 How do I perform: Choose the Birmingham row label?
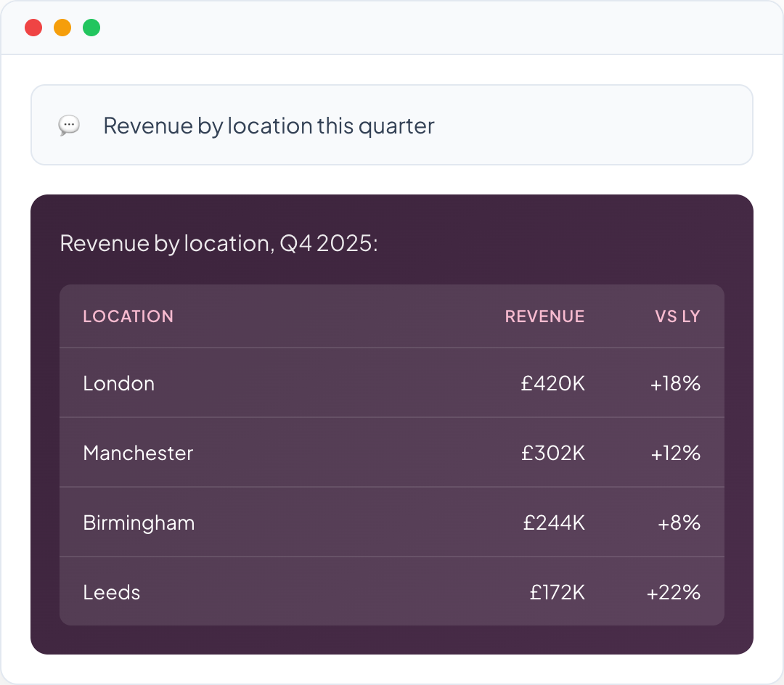[x=139, y=522]
